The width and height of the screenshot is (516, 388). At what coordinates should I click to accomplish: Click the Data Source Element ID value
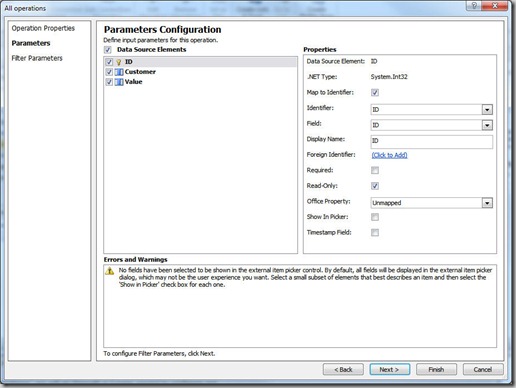pos(374,61)
